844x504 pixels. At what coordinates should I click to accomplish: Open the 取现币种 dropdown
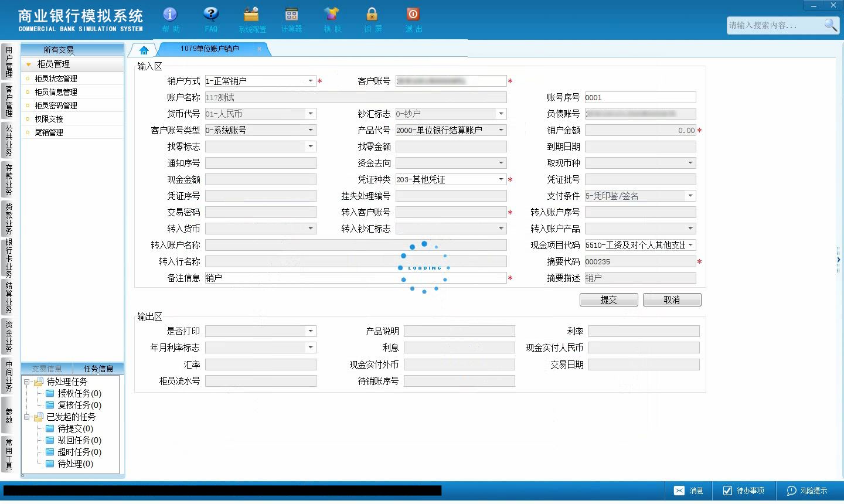(690, 163)
